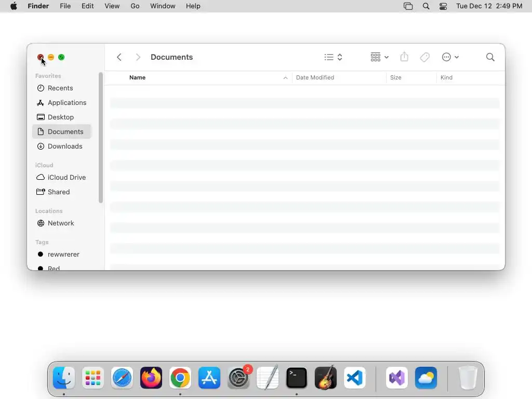Go forward with the right chevron button
The height and width of the screenshot is (399, 532).
point(138,57)
